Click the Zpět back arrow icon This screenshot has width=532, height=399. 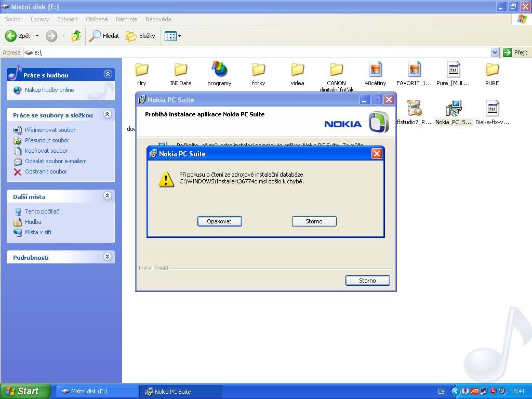(x=11, y=36)
